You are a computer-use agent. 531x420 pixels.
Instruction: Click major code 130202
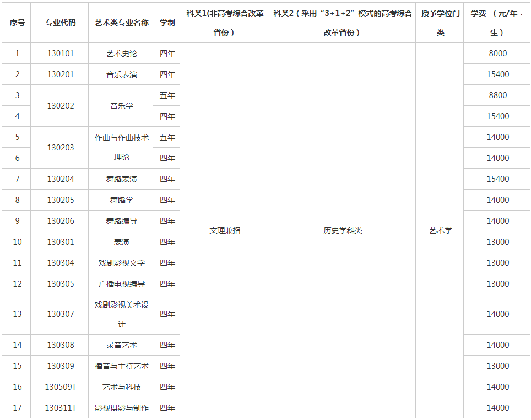click(60, 106)
